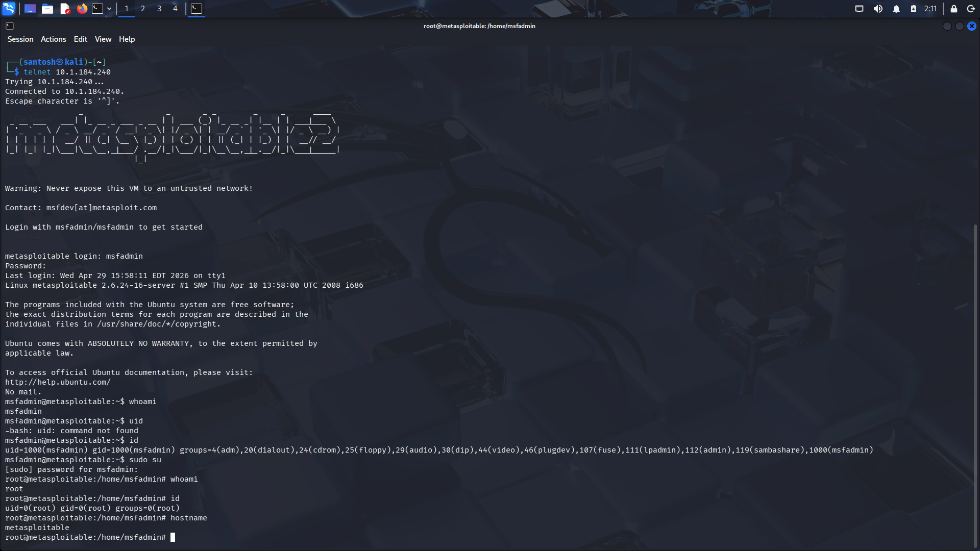Image resolution: width=980 pixels, height=551 pixels.
Task: Click the 'Warning: Never expose this VM' line
Action: 129,189
